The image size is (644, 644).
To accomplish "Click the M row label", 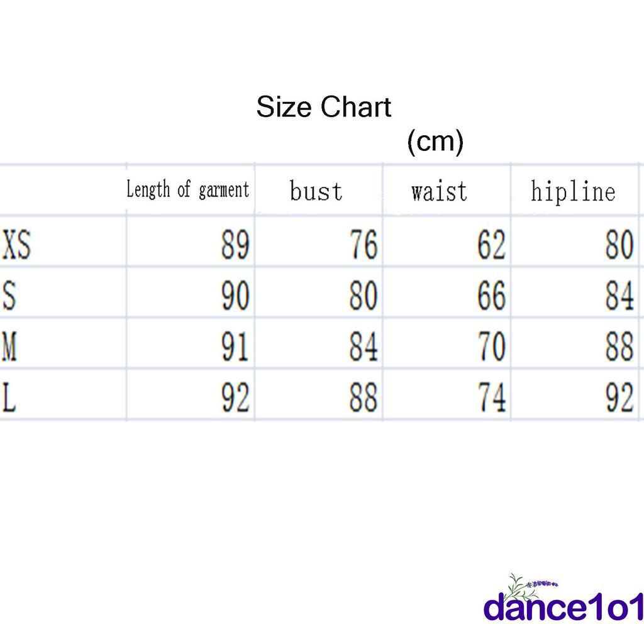I will point(9,347).
